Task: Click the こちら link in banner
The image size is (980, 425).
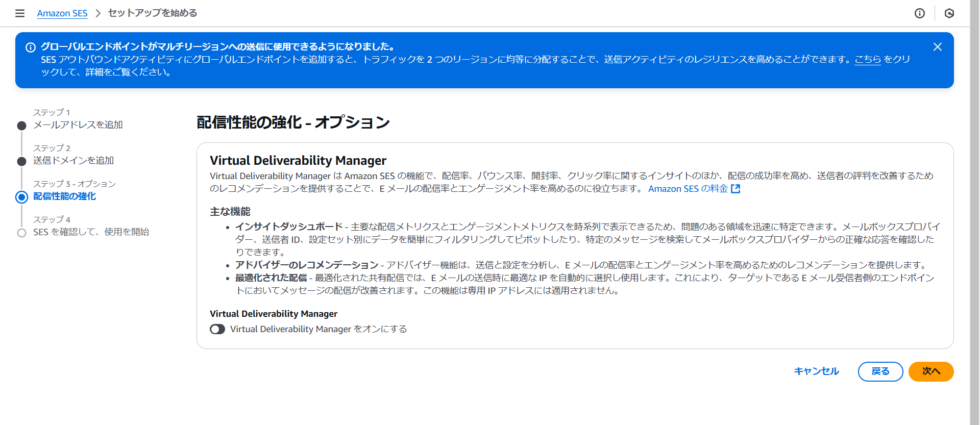Action: (x=868, y=59)
